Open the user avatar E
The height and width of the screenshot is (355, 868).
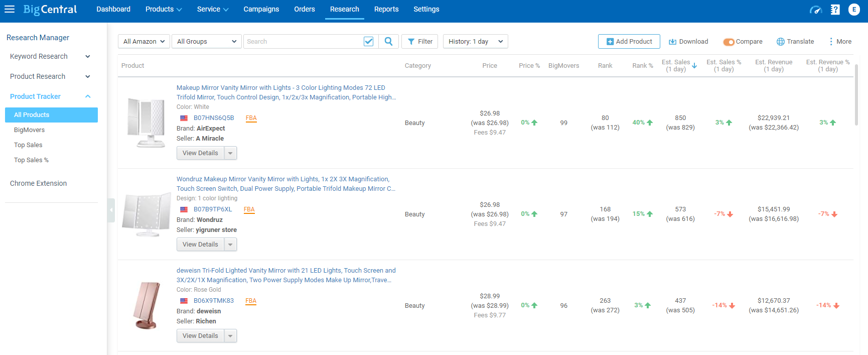point(854,10)
